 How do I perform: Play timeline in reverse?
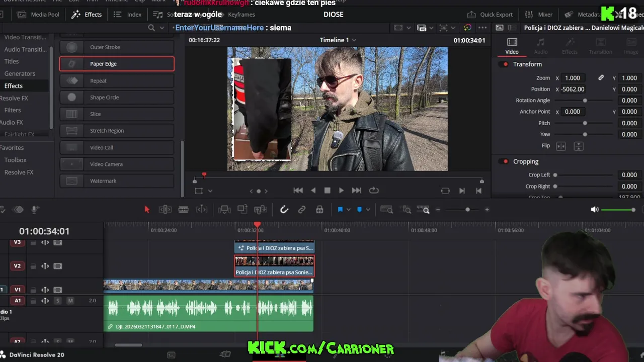[313, 191]
